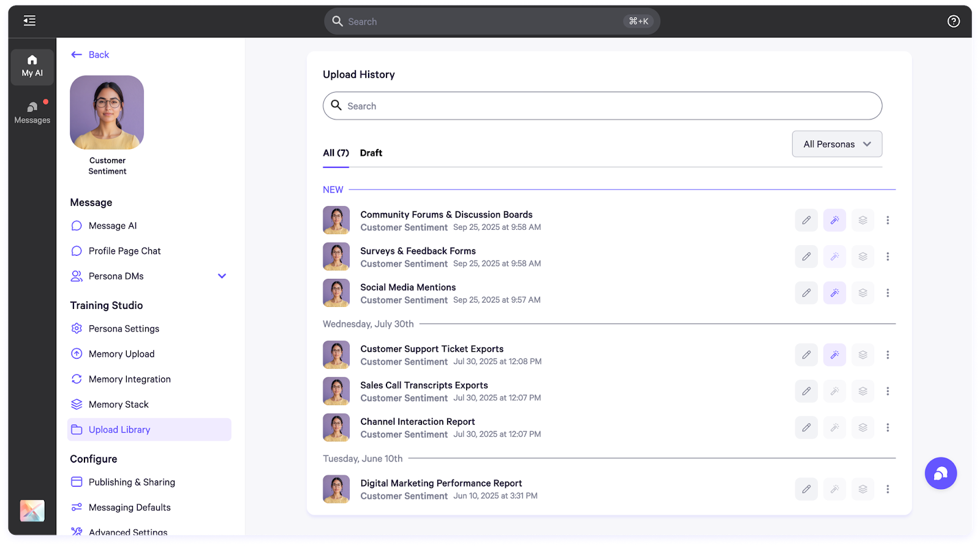The width and height of the screenshot is (980, 546).
Task: Click the colorful workspace logo icon
Action: coord(32,510)
